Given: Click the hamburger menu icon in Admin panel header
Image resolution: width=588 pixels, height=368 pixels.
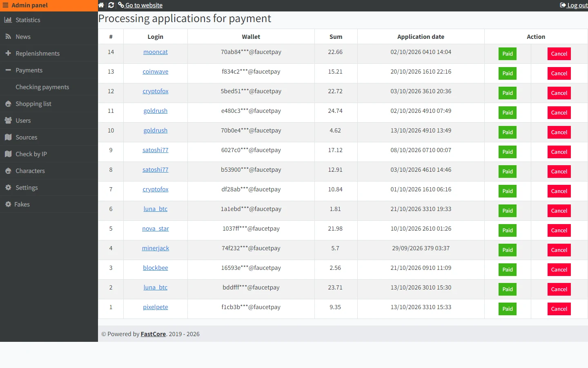Looking at the screenshot, I should tap(5, 5).
